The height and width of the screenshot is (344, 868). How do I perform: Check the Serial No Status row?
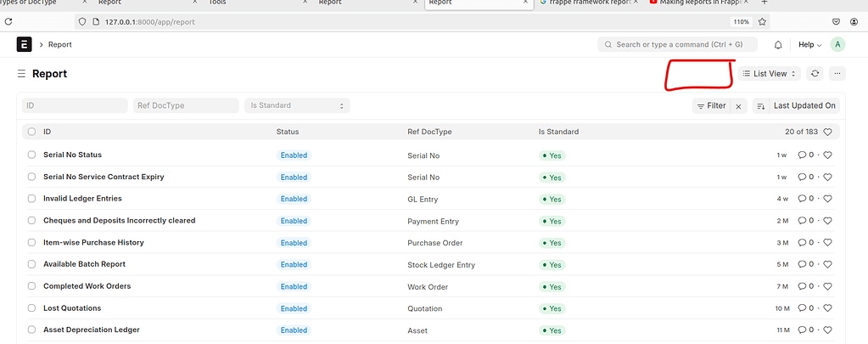tap(31, 155)
